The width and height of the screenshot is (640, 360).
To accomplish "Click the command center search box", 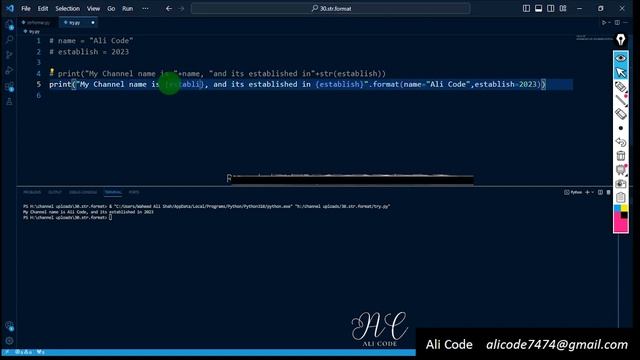I will tap(331, 8).
